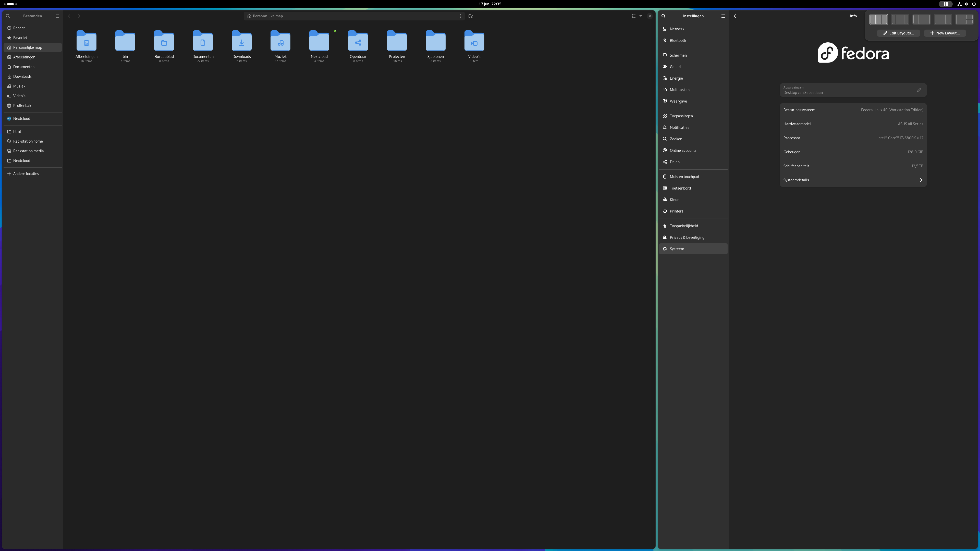This screenshot has height=551, width=980.
Task: Select the wide left, narrow right layout
Action: point(943,19)
